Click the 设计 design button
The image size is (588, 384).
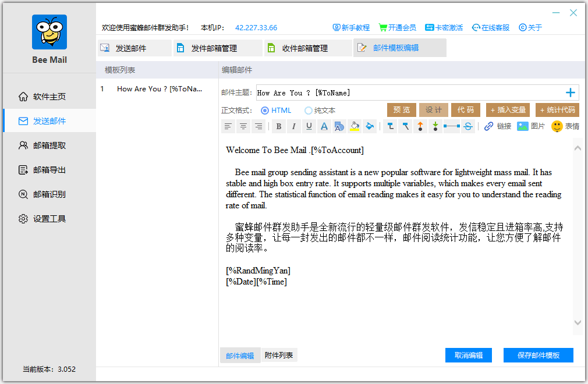coord(434,110)
